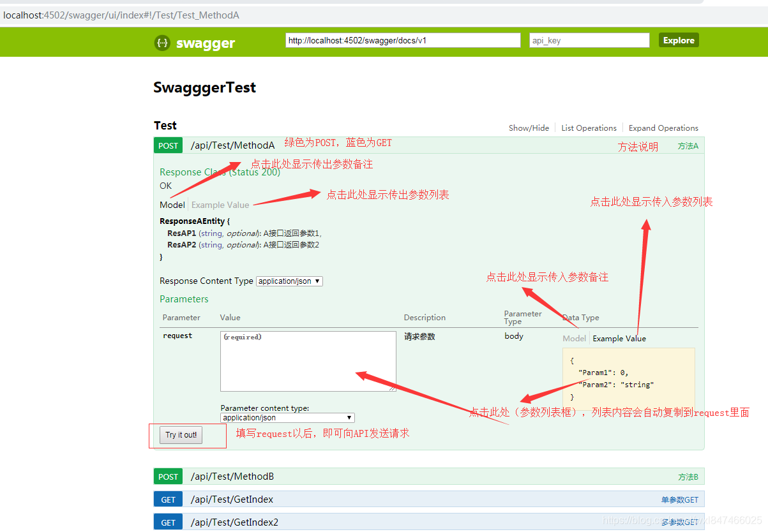Click the Expand Operations link

point(663,128)
